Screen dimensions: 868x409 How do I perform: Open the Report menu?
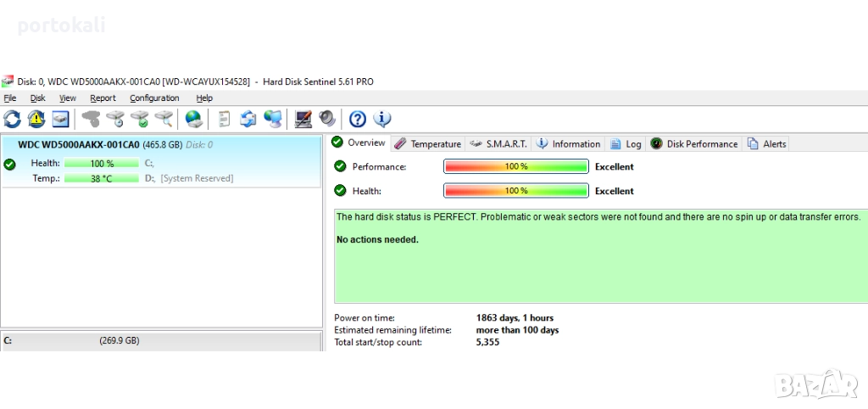tap(103, 98)
